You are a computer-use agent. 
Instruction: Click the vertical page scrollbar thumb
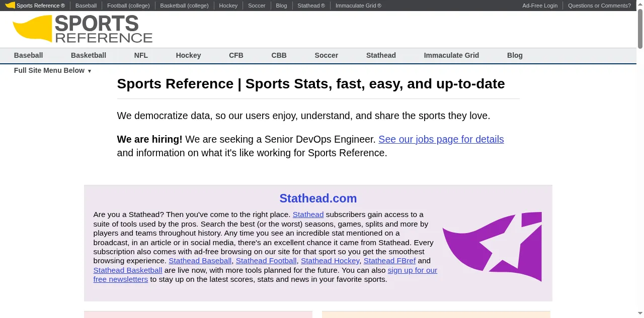[640, 29]
